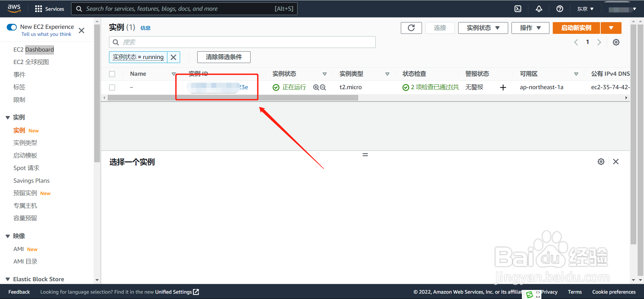Screen dimensions: 644x299
Task: Open the 东京 region dropdown
Action: (585, 9)
